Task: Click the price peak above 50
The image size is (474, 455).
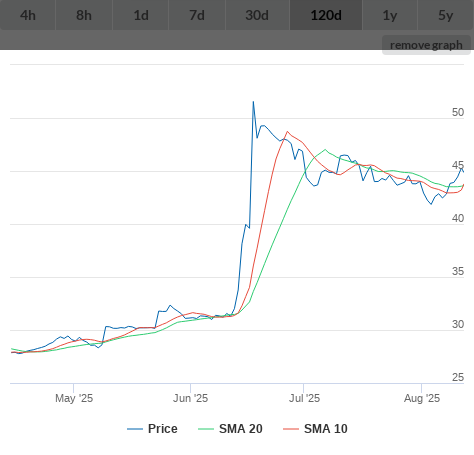Action: pos(253,102)
